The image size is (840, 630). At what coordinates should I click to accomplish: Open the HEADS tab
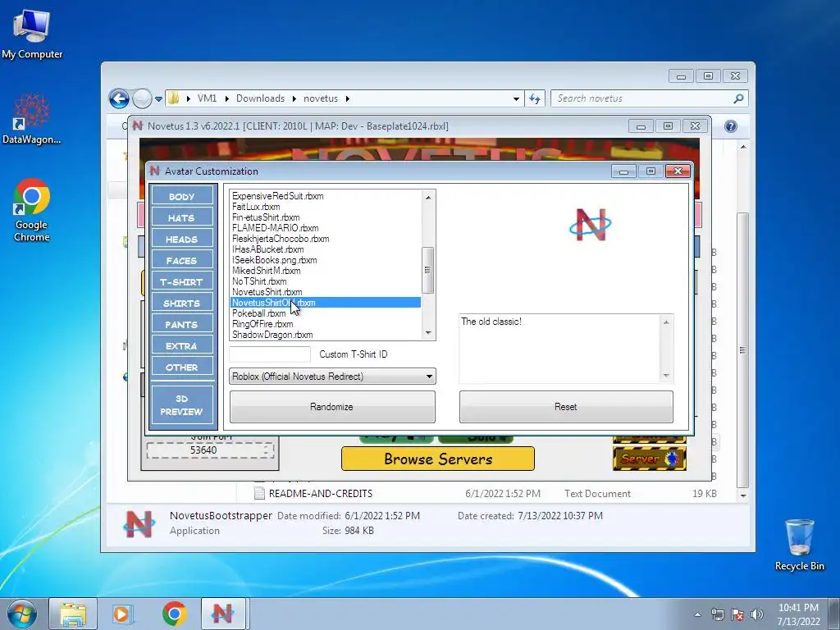(x=182, y=239)
